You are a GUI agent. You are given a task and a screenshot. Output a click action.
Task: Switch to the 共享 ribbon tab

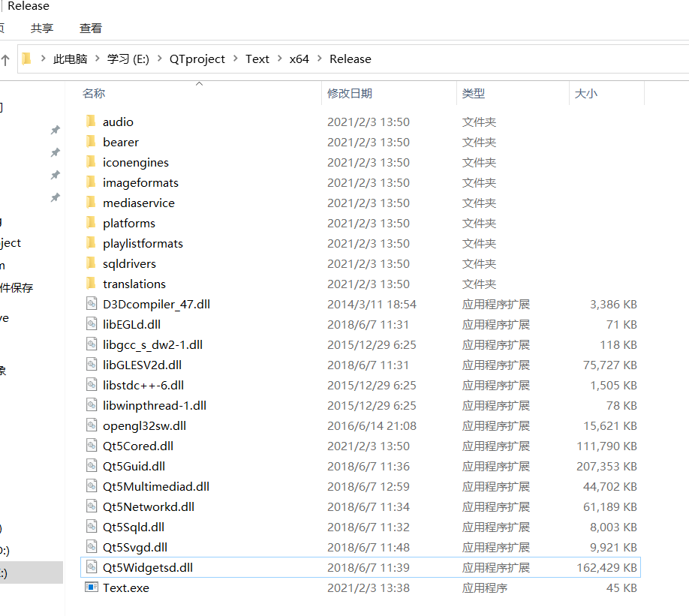41,28
